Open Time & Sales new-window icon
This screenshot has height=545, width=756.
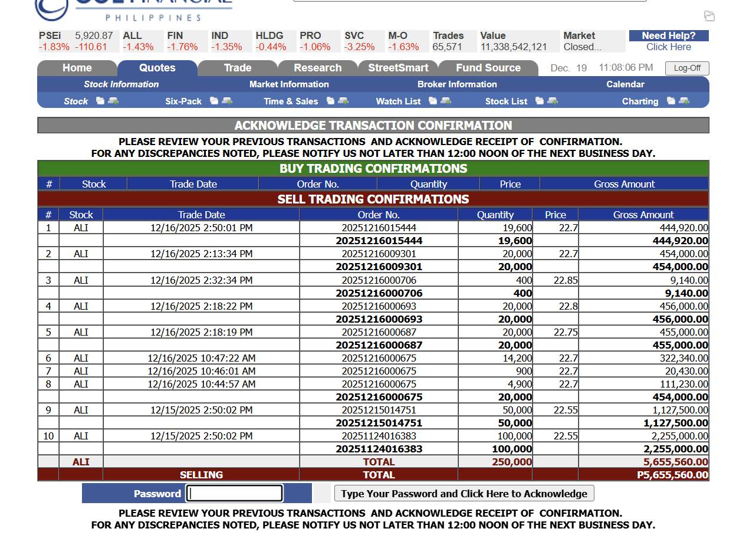(331, 101)
